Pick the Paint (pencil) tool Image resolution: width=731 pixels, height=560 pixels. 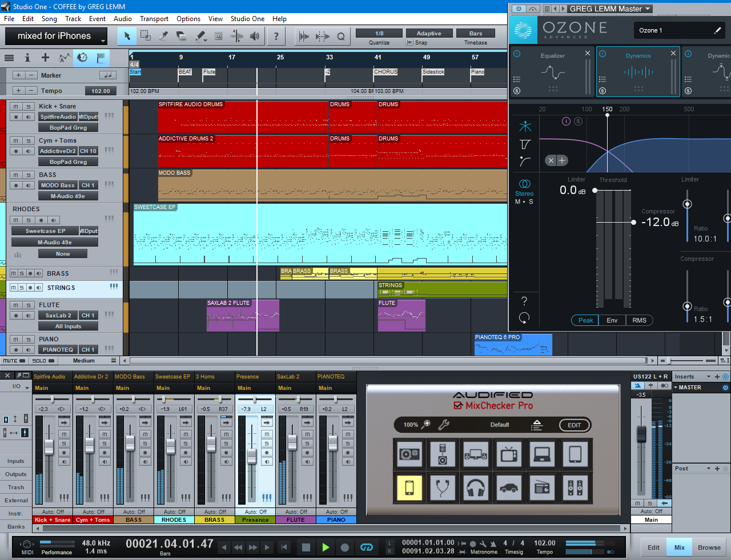tap(200, 36)
